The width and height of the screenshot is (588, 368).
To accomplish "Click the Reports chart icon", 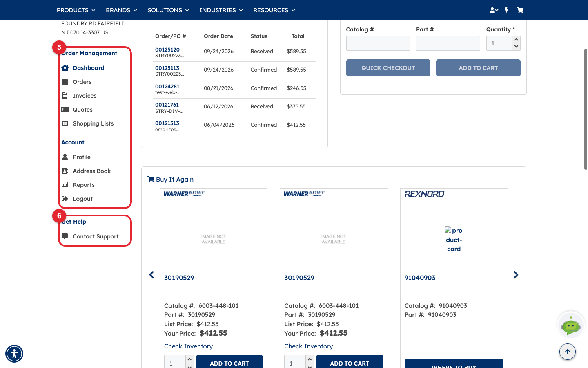I will (65, 185).
